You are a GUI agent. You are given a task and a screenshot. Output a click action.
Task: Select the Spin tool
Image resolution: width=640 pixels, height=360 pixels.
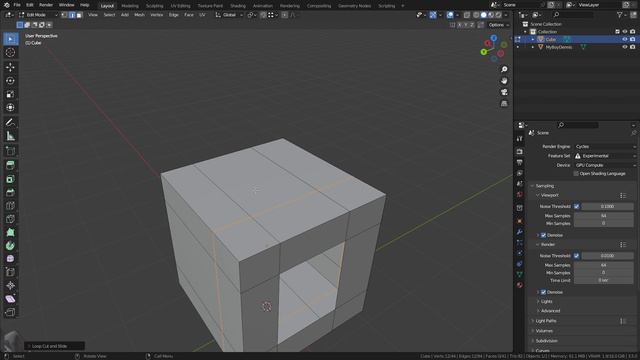pos(10,246)
